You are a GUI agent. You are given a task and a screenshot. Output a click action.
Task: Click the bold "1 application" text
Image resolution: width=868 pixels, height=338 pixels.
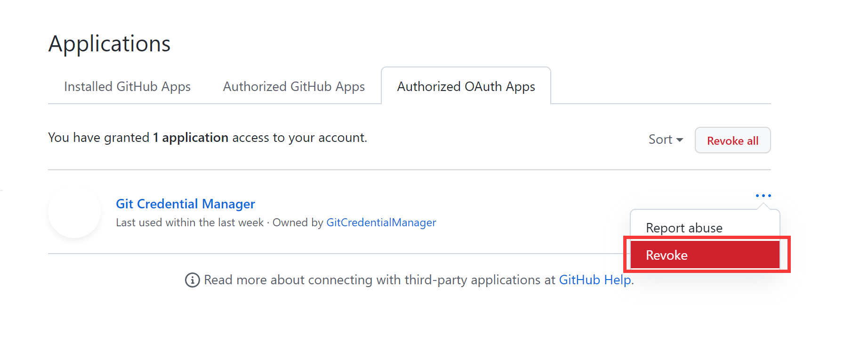191,138
